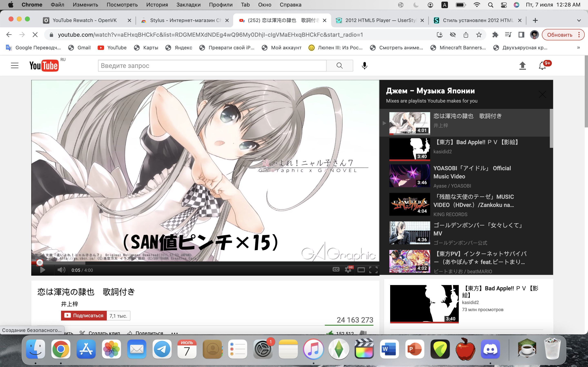Click the YouTube logo
Image resolution: width=588 pixels, height=367 pixels.
(x=44, y=66)
